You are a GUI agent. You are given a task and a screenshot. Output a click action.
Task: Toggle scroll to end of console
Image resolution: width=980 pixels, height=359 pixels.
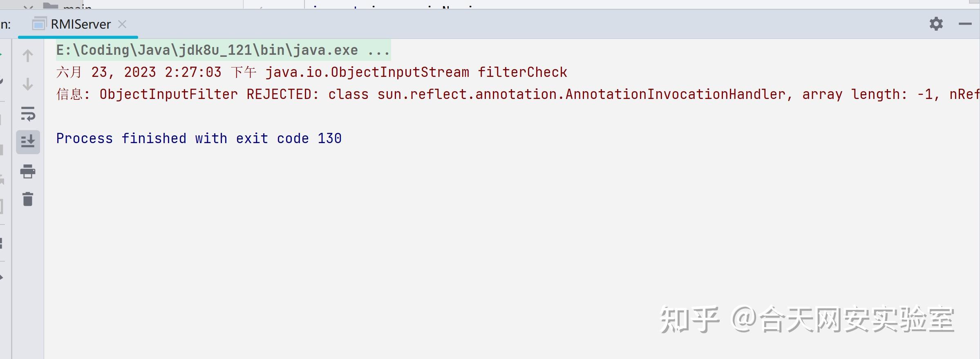tap(27, 142)
